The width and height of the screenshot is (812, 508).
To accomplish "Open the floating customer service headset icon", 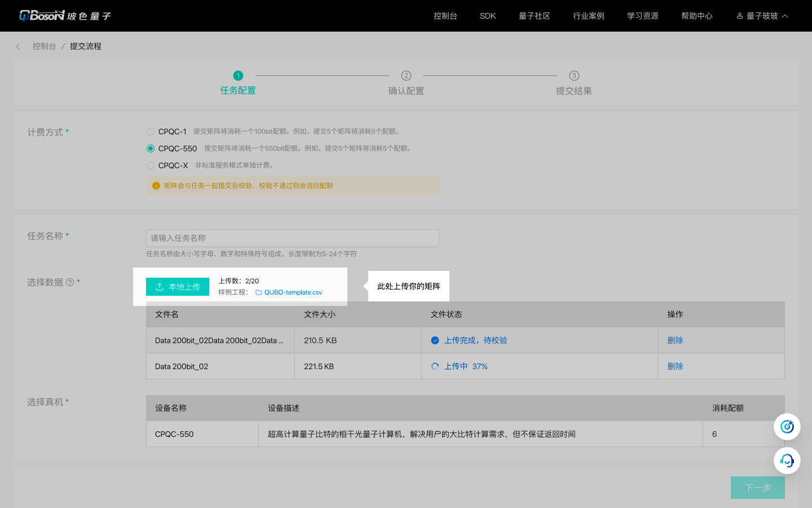I will (x=787, y=461).
